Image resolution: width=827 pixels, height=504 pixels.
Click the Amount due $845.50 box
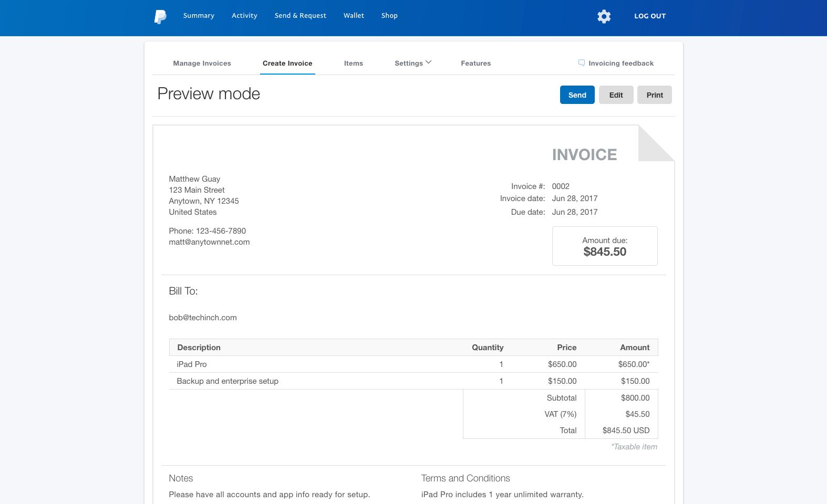click(604, 246)
